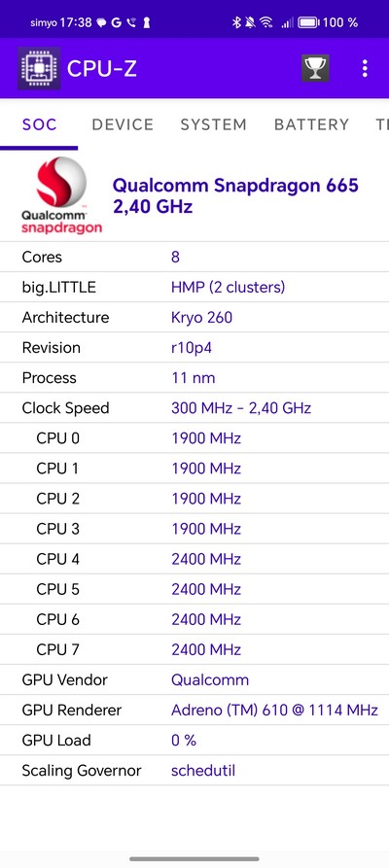Screen dimensions: 389x868
Task: Select the Scaling Governor schedutil row
Action: (x=194, y=771)
